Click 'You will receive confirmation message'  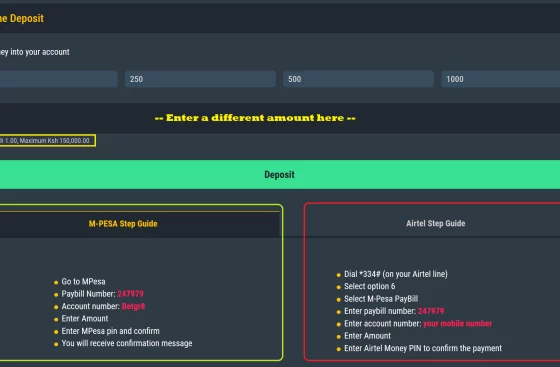coord(127,343)
